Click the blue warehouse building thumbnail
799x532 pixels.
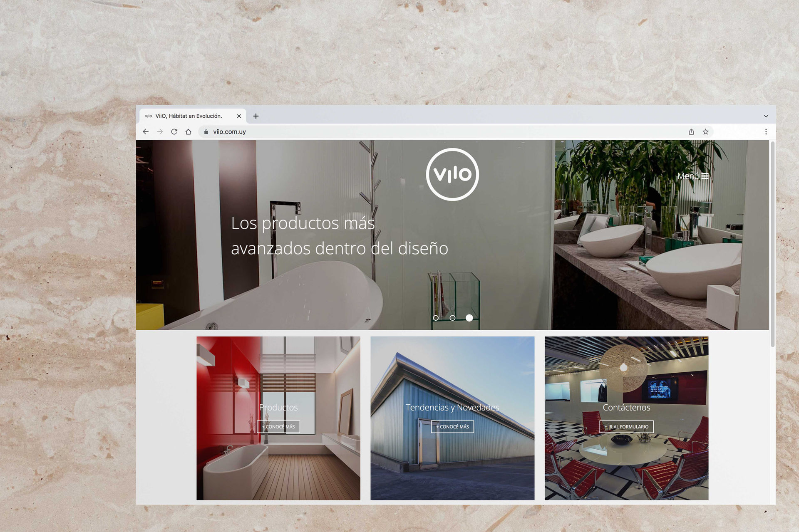tap(452, 418)
